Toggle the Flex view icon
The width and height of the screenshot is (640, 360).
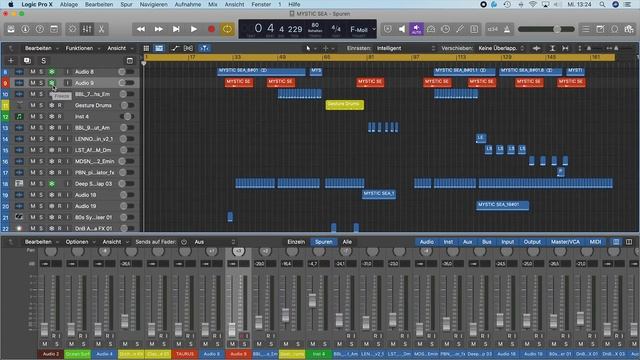(x=188, y=48)
